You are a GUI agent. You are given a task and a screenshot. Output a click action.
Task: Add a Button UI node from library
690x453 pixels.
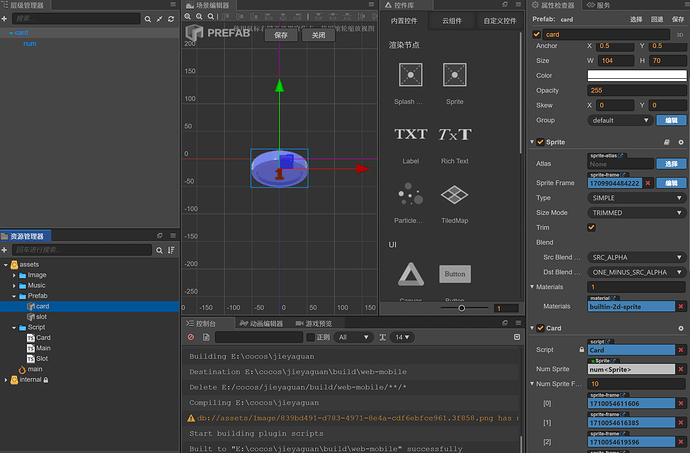pyautogui.click(x=455, y=274)
